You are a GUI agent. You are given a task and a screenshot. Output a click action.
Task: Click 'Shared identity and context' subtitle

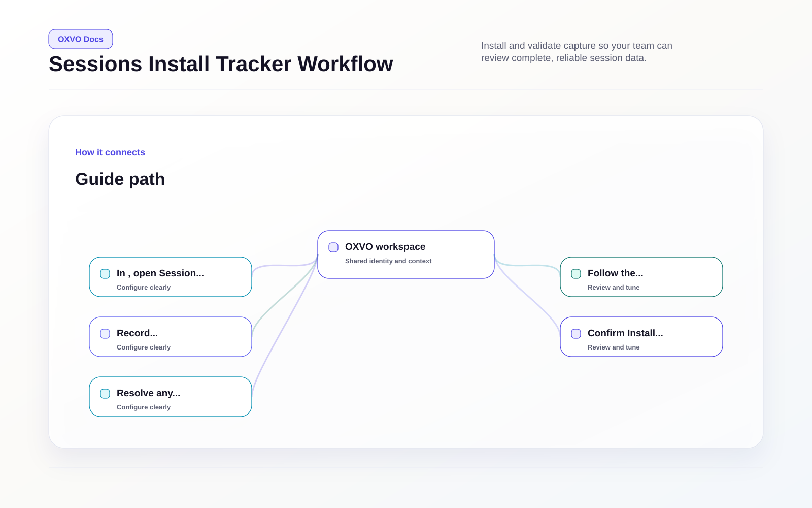coord(388,261)
